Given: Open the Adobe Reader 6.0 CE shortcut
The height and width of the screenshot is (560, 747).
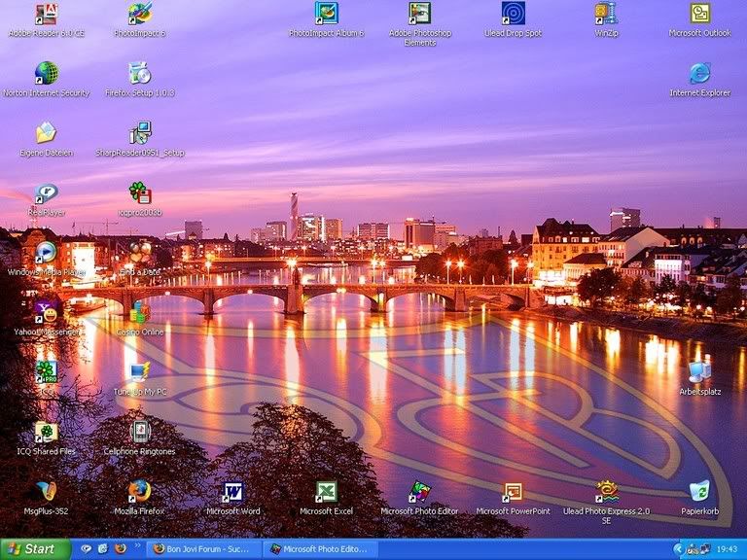Looking at the screenshot, I should pos(46,14).
